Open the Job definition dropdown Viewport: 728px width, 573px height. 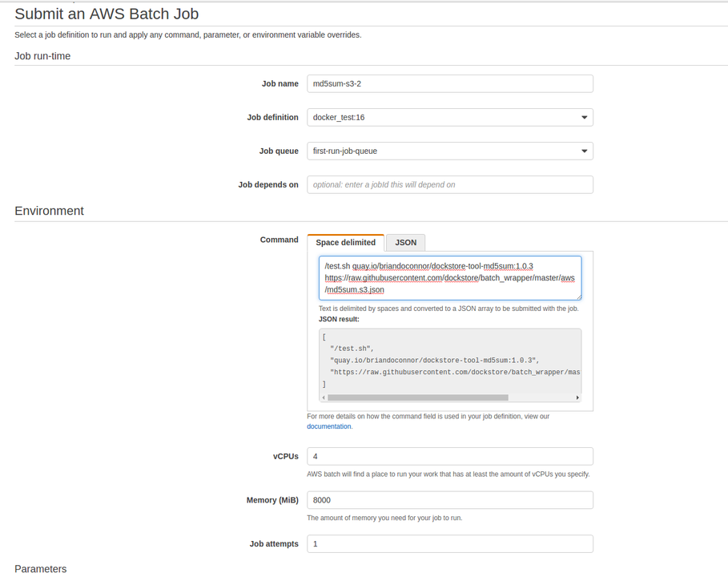coord(450,117)
